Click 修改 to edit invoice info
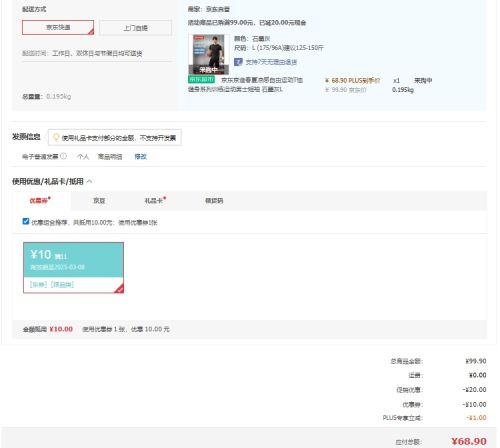This screenshot has width=500, height=448. coord(140,156)
